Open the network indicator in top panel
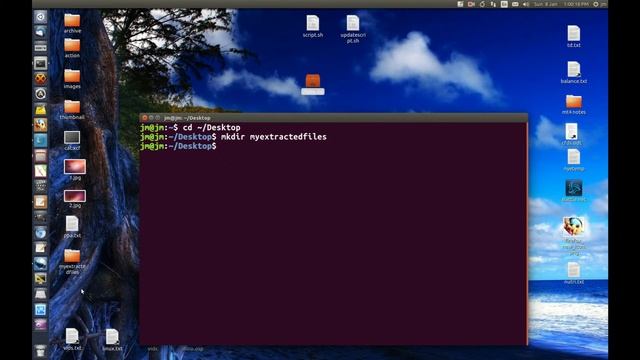This screenshot has width=640, height=360. click(x=493, y=4)
